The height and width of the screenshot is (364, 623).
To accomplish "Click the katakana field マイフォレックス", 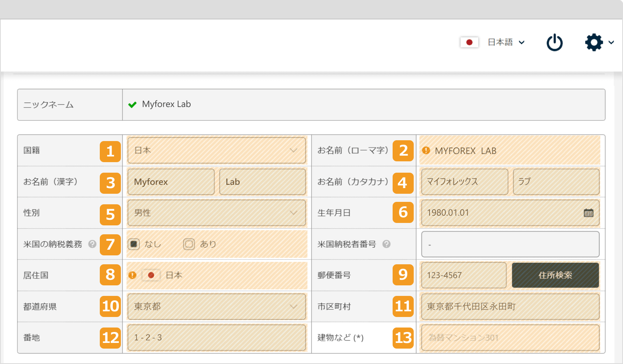I will [465, 182].
